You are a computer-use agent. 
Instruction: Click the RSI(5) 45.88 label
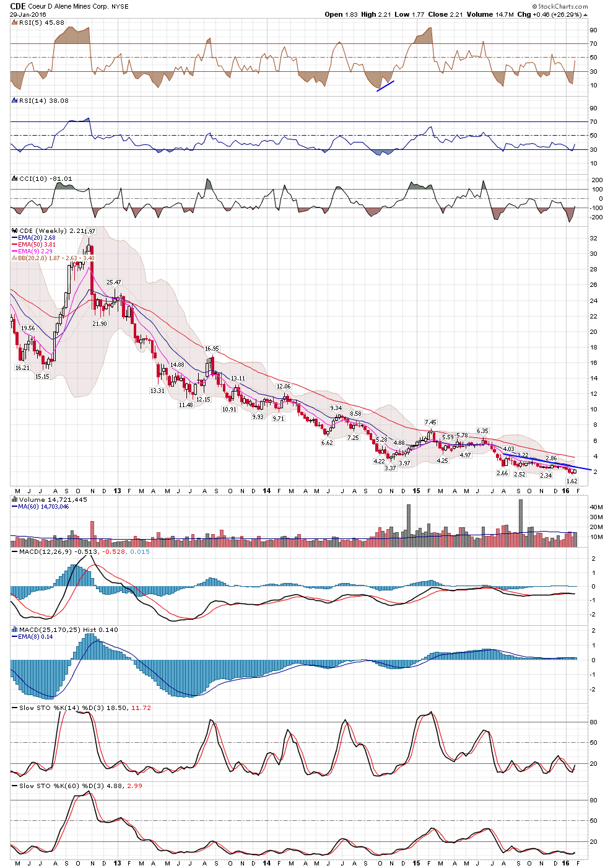pos(41,22)
